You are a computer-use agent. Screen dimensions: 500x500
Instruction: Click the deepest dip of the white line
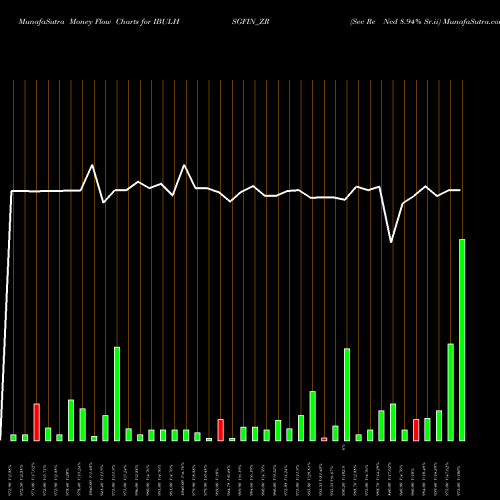[391, 242]
